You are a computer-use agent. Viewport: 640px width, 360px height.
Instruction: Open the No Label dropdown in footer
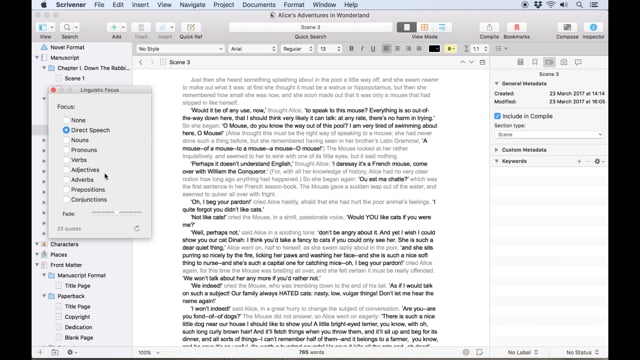tap(523, 352)
